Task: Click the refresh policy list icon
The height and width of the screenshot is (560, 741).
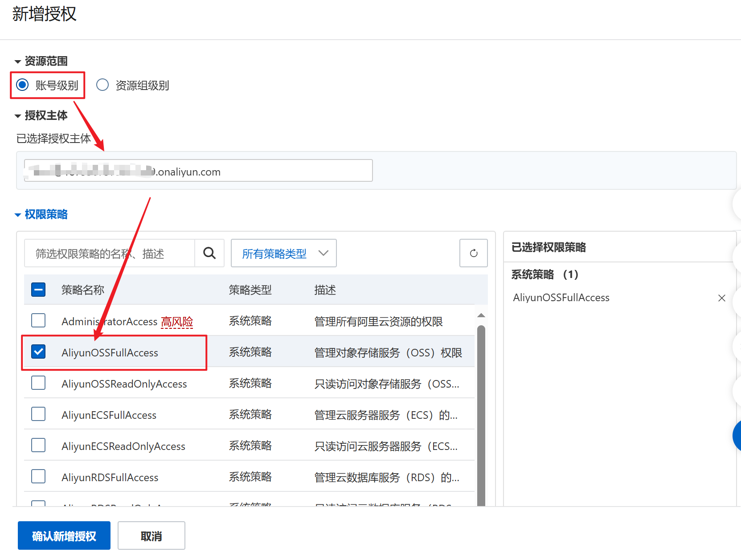Action: click(474, 253)
